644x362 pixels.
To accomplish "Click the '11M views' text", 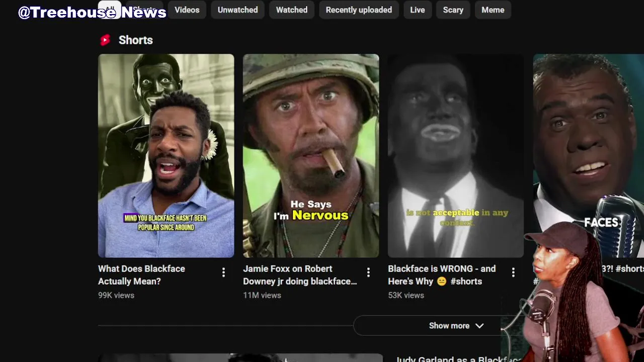I will click(262, 295).
